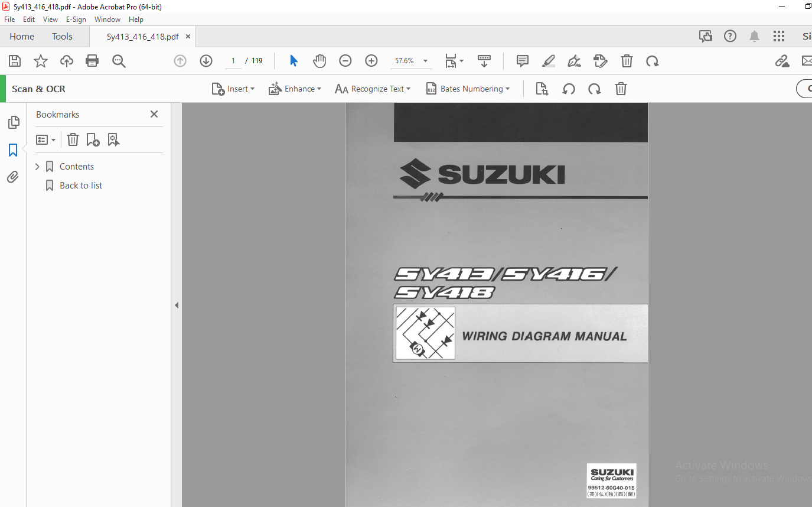This screenshot has width=812, height=507.
Task: Click the Sy413_416_418.pdf document tab
Action: click(142, 37)
